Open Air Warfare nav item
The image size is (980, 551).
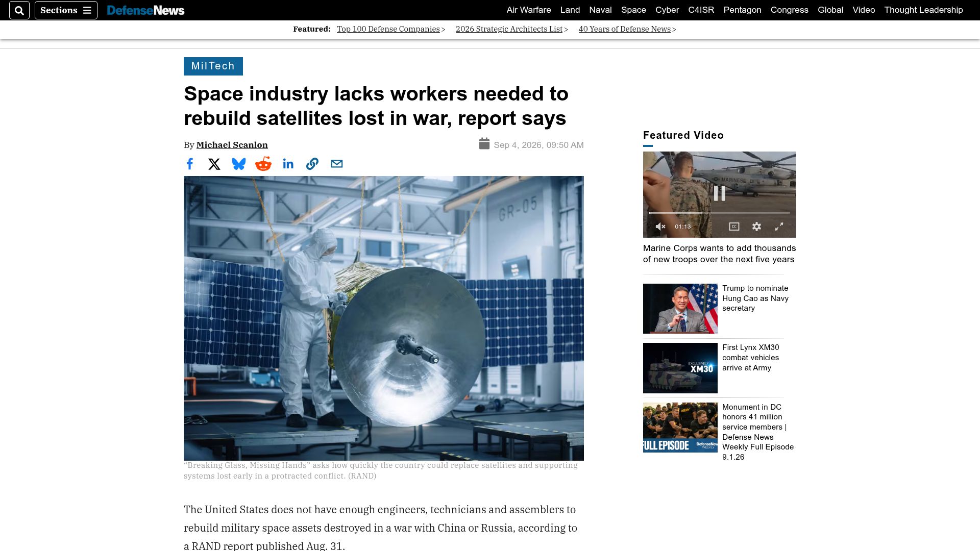[528, 10]
